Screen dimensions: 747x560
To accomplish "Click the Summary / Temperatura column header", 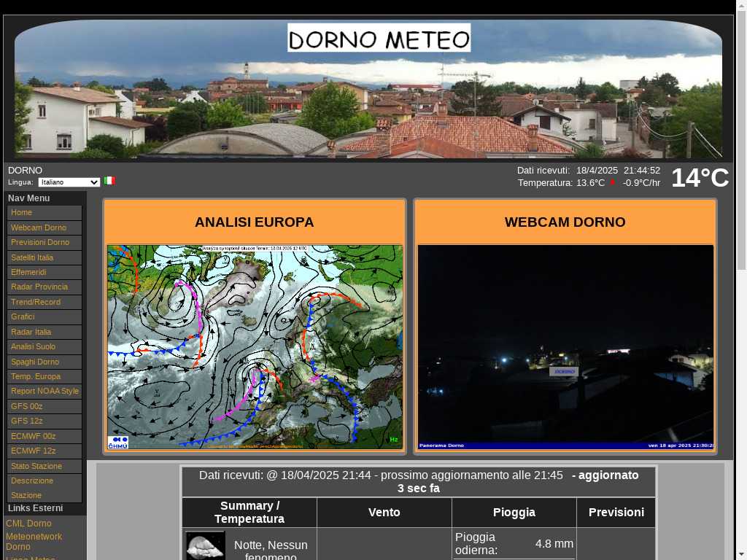I will pos(249,513).
